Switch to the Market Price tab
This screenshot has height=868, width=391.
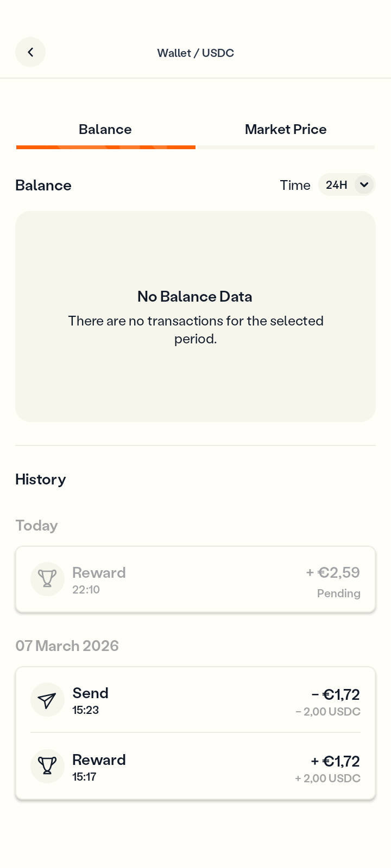tap(286, 129)
